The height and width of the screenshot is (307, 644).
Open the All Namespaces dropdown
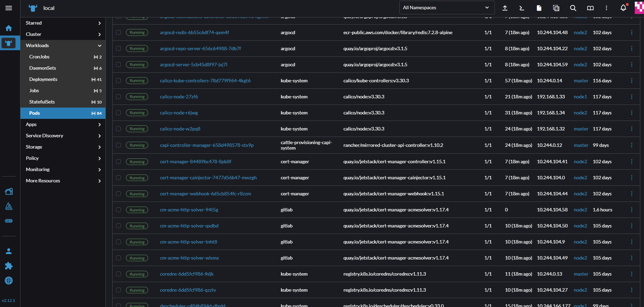point(446,8)
